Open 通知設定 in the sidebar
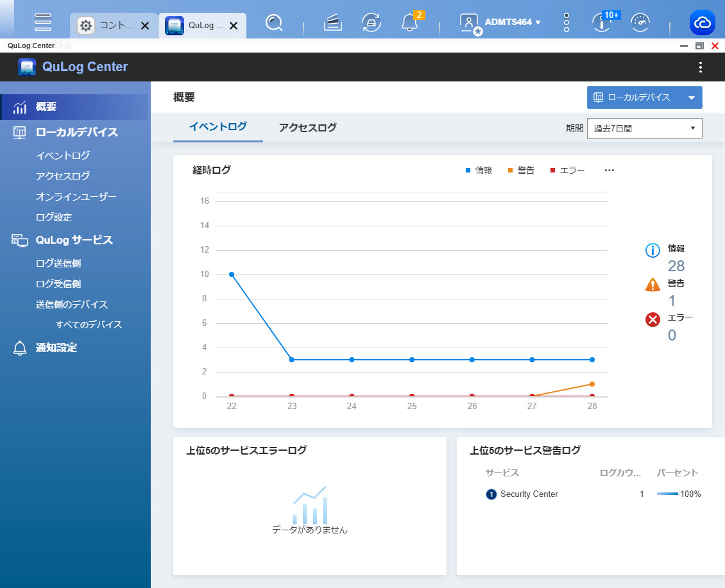This screenshot has height=588, width=725. pyautogui.click(x=56, y=348)
